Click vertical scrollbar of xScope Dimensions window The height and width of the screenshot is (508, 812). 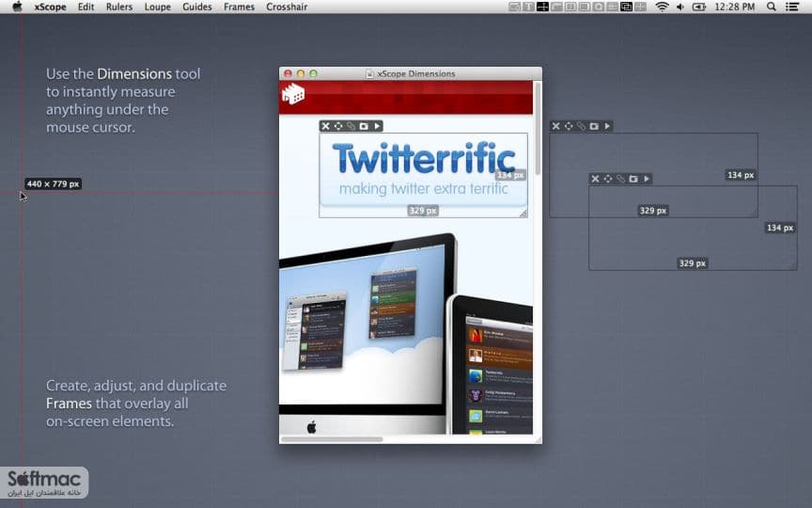[538, 128]
